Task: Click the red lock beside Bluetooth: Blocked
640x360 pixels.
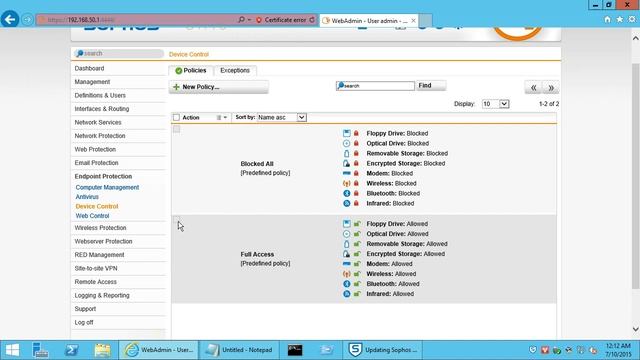Action: tap(356, 193)
